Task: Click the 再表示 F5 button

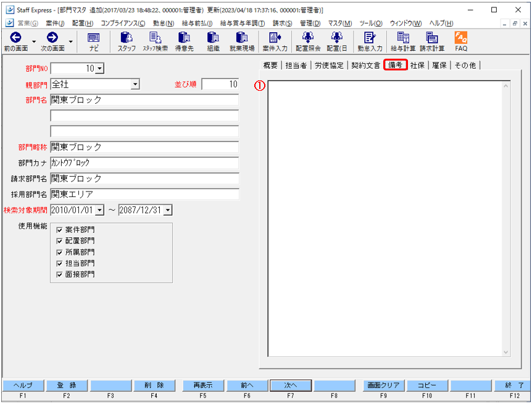Action: click(x=203, y=385)
